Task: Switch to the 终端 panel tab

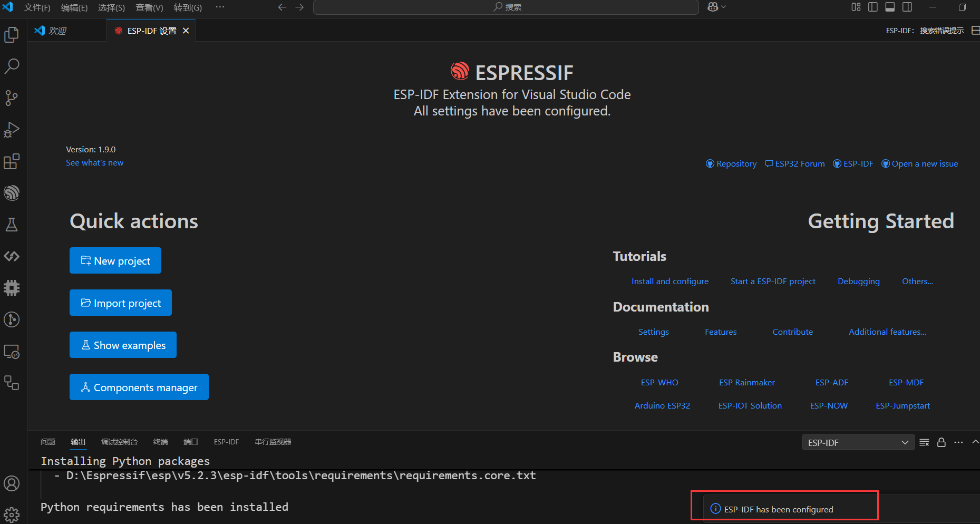Action: (160, 442)
